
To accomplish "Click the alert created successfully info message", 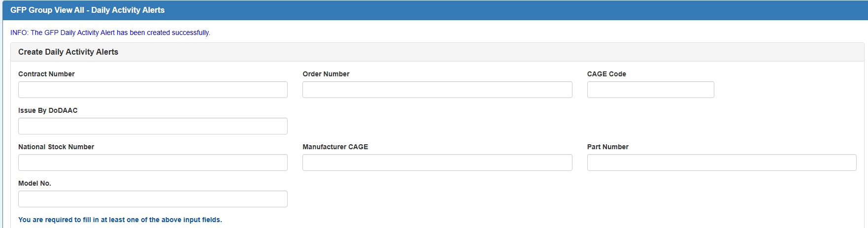I will pos(110,33).
